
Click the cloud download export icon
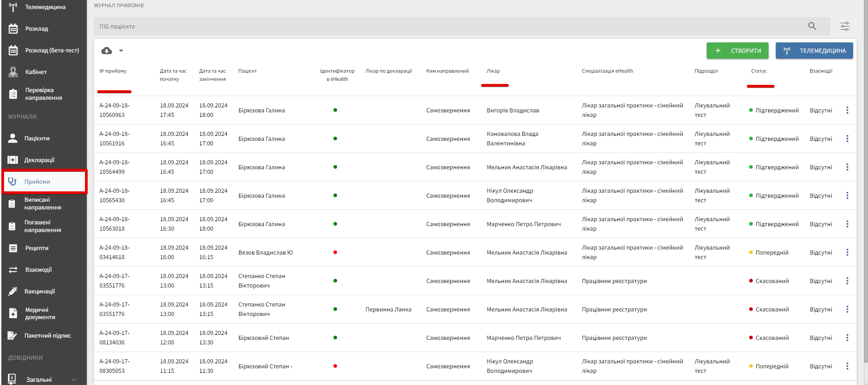[x=107, y=51]
